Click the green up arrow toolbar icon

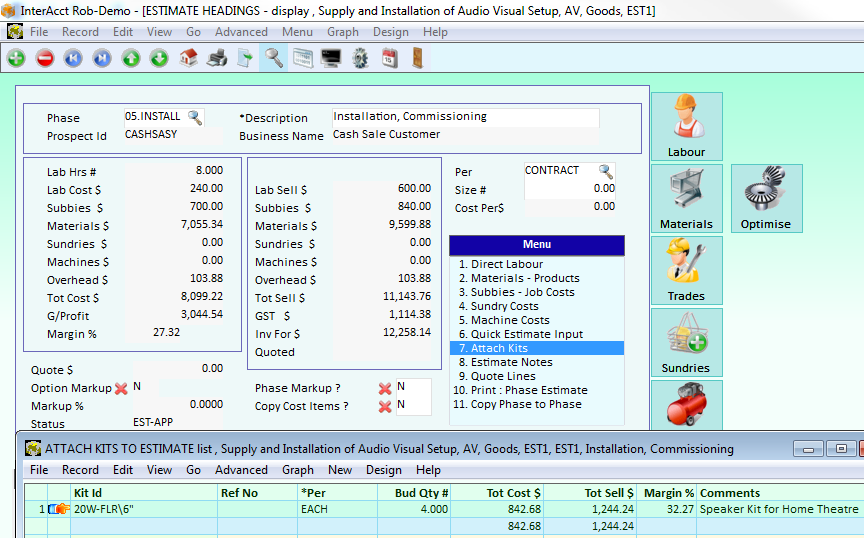(131, 58)
